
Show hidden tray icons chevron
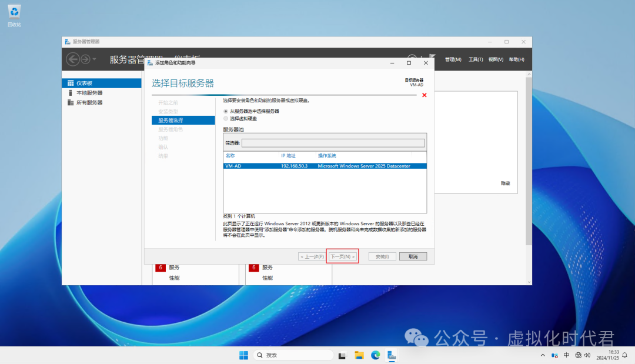[543, 355]
